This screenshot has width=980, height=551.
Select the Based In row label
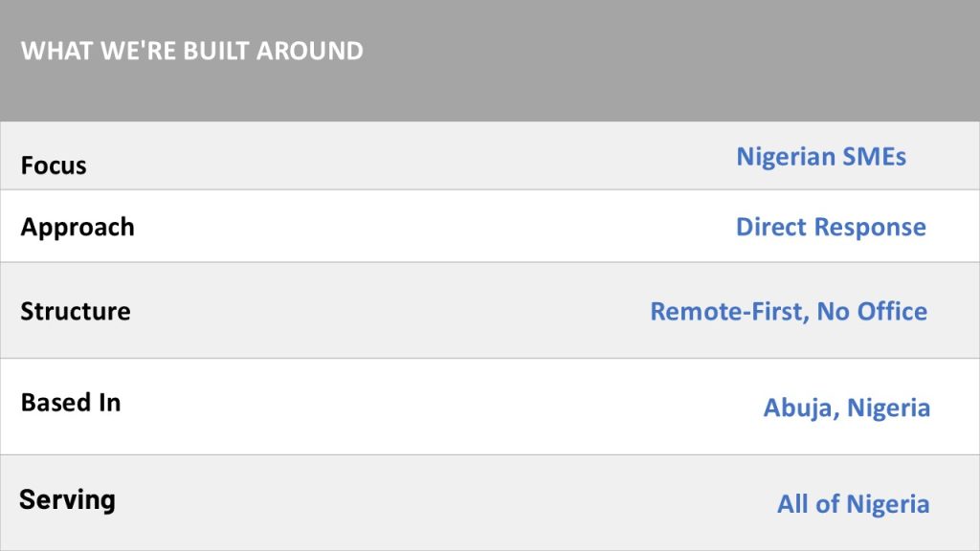pyautogui.click(x=71, y=403)
